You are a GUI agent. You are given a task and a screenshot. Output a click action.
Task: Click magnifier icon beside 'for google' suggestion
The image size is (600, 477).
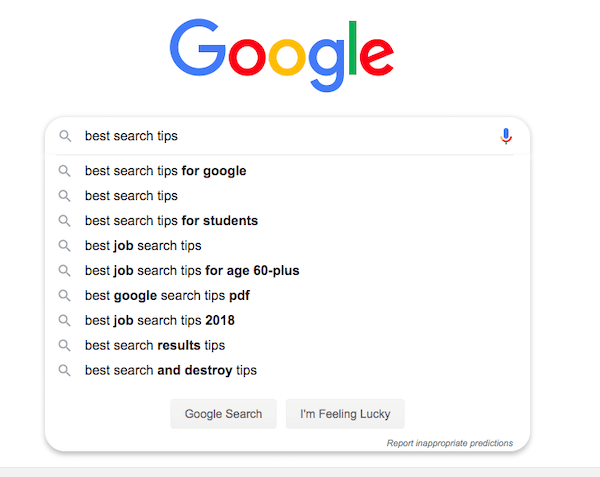click(x=64, y=171)
